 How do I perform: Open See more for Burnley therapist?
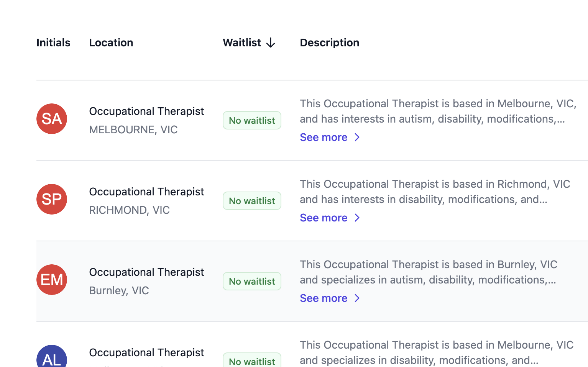pyautogui.click(x=324, y=298)
